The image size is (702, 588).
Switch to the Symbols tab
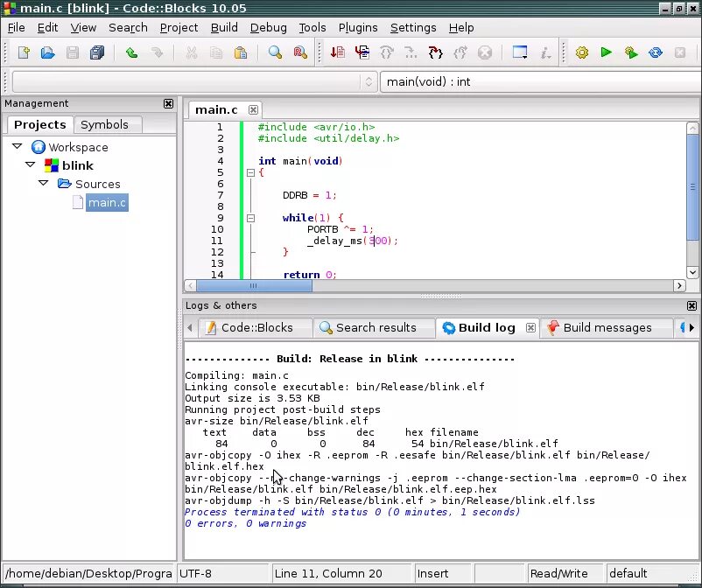pos(108,125)
